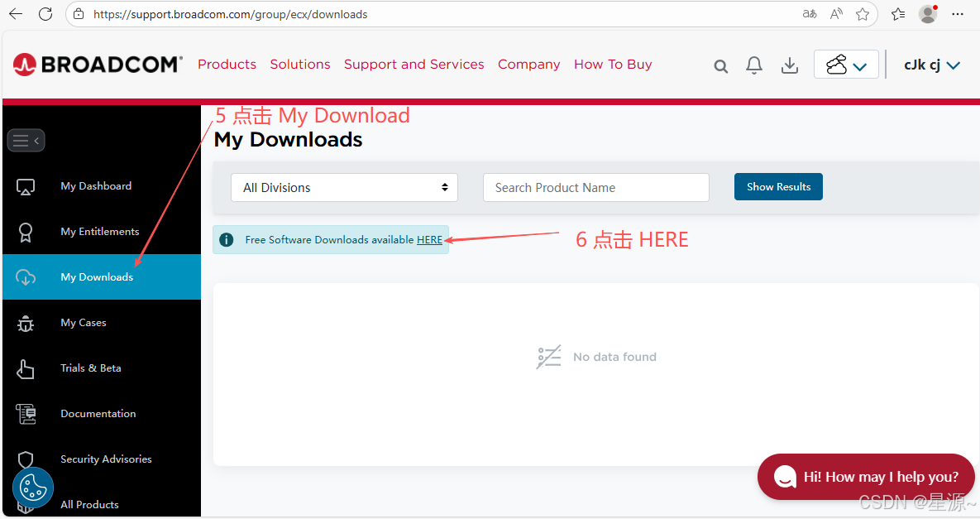Go back using the browser back arrow
This screenshot has width=980, height=519.
pyautogui.click(x=16, y=14)
